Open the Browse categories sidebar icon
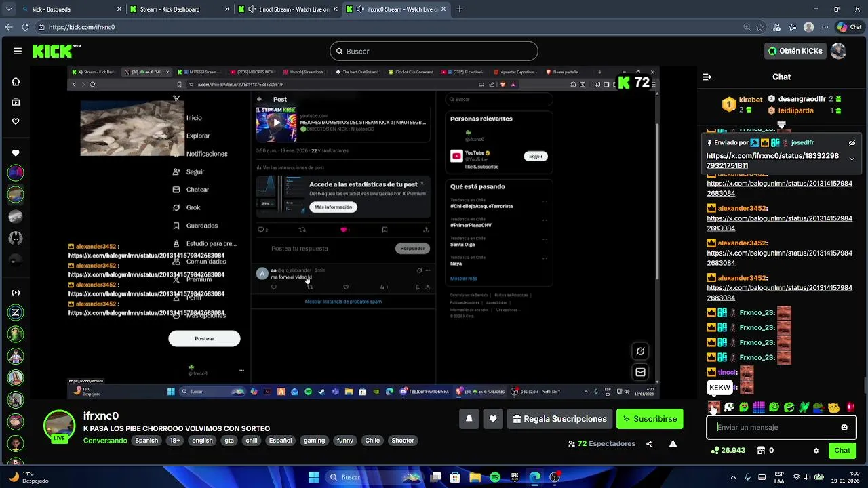Image resolution: width=868 pixels, height=488 pixels. [x=16, y=102]
